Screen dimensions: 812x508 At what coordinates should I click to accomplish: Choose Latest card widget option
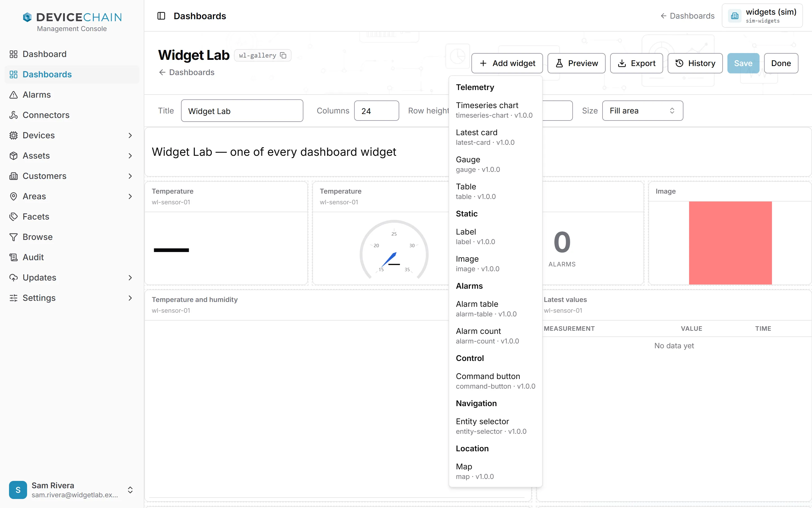(x=495, y=137)
